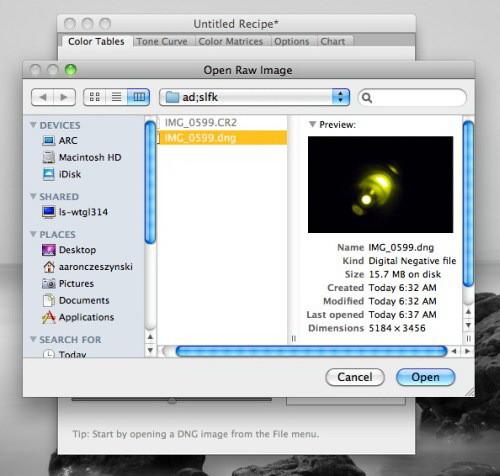Open the Color Matrices tab
Screen dimensions: 500x476
tap(231, 41)
